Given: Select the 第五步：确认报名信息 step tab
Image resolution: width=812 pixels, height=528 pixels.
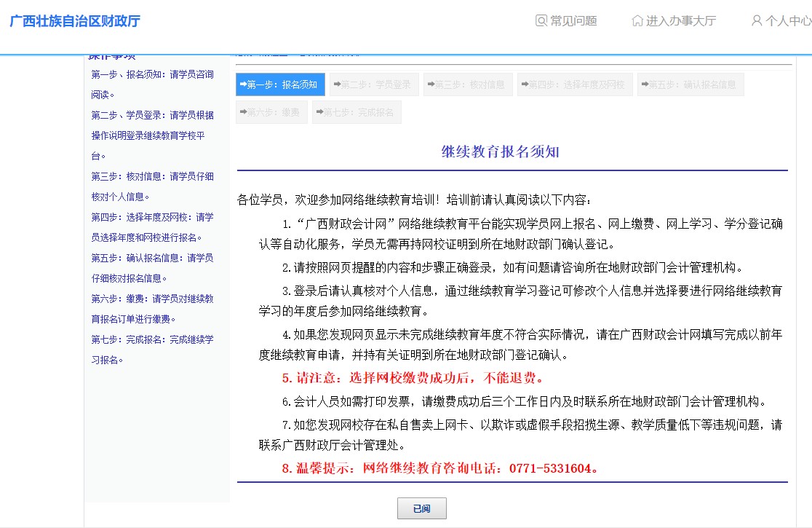Looking at the screenshot, I should [x=690, y=84].
